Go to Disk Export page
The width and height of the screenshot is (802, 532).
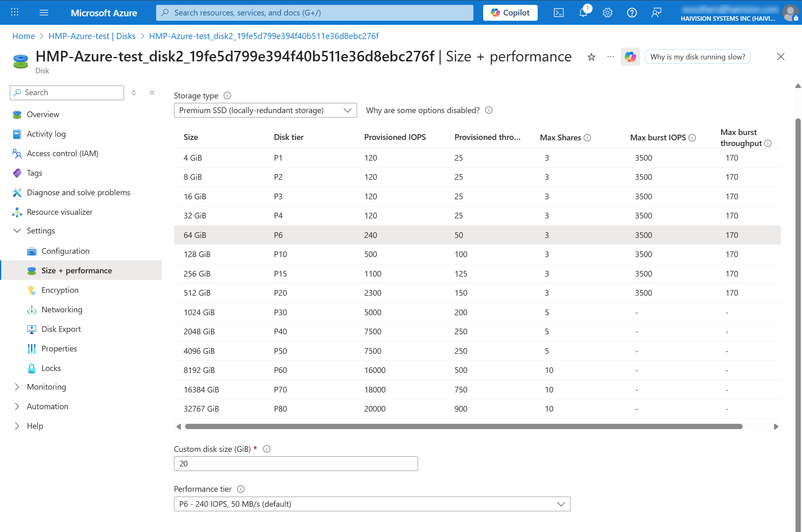coord(61,329)
